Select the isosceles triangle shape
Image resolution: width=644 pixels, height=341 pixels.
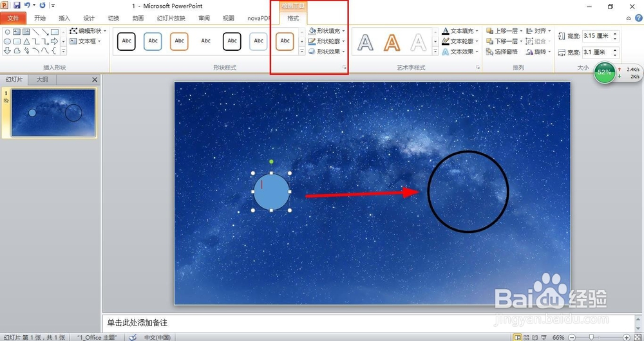(x=26, y=41)
